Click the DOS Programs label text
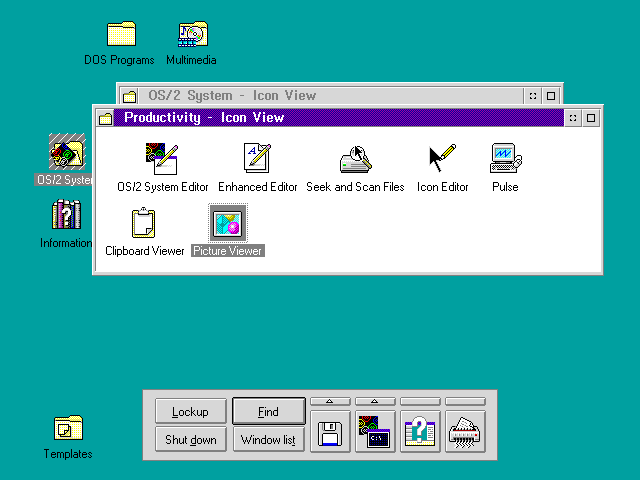 pos(119,60)
